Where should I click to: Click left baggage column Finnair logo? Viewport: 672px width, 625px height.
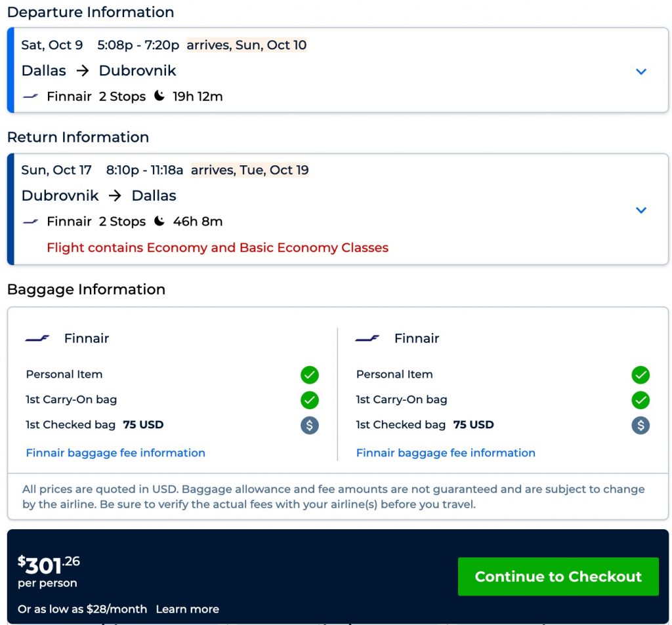[x=37, y=338]
